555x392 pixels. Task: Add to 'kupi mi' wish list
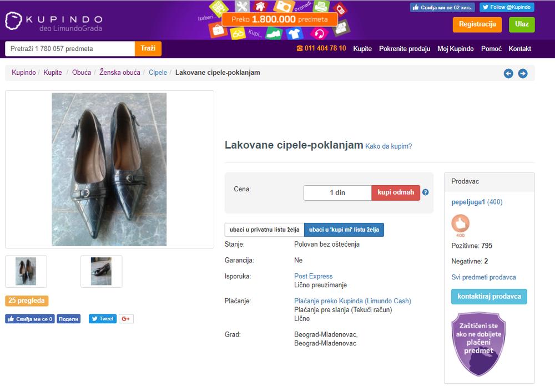344,230
